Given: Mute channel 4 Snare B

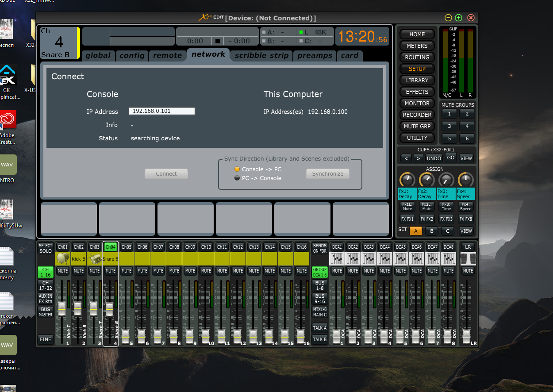Looking at the screenshot, I should (x=111, y=271).
